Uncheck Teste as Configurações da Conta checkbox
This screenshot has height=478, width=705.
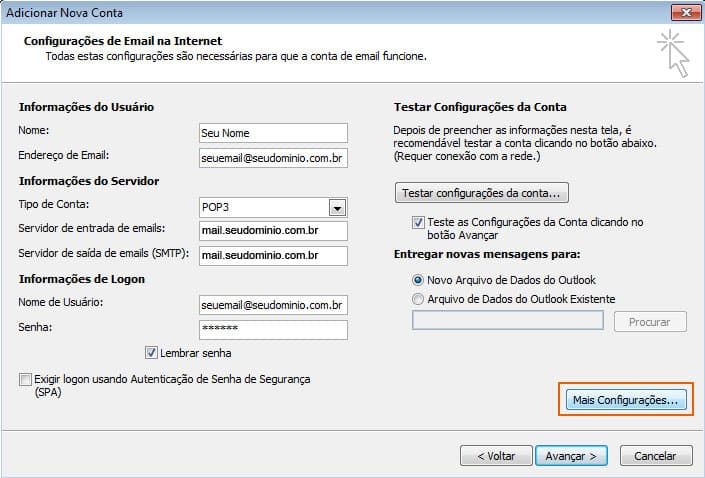coord(419,222)
